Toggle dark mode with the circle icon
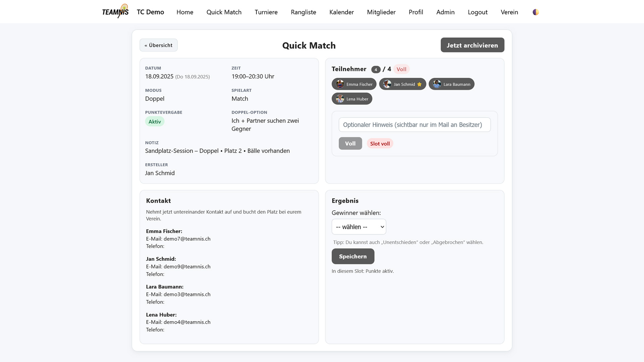Image resolution: width=644 pixels, height=362 pixels. (535, 11)
